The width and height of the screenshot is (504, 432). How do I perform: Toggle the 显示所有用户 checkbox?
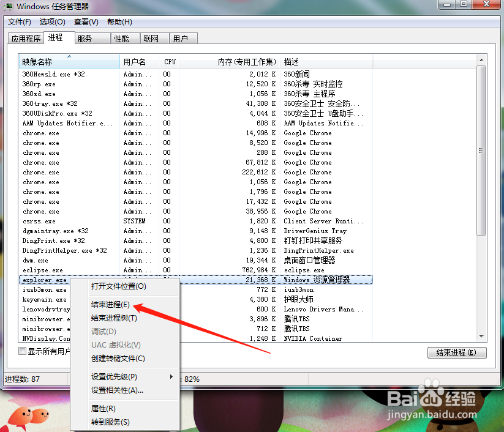pos(22,351)
